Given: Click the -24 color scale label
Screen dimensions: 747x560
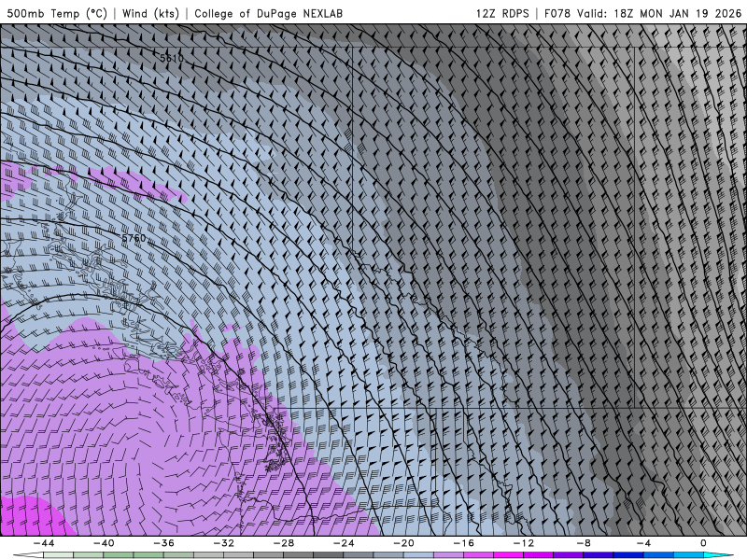Looking at the screenshot, I should coord(344,543).
